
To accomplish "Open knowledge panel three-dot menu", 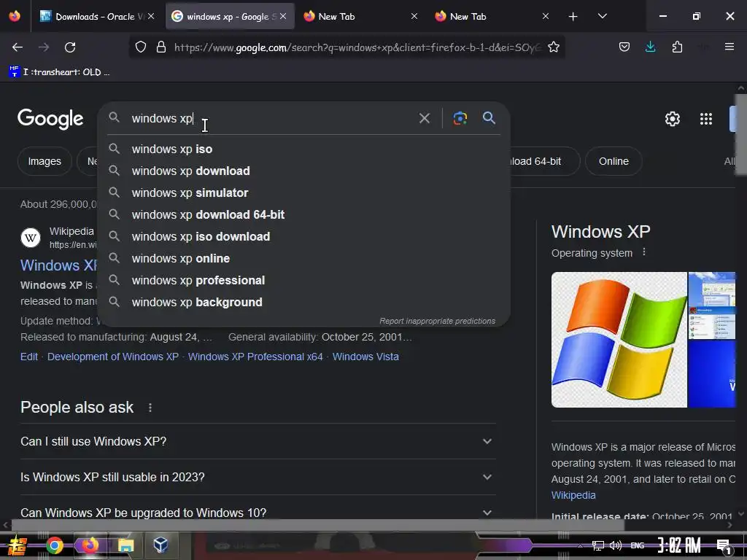I will click(x=644, y=252).
